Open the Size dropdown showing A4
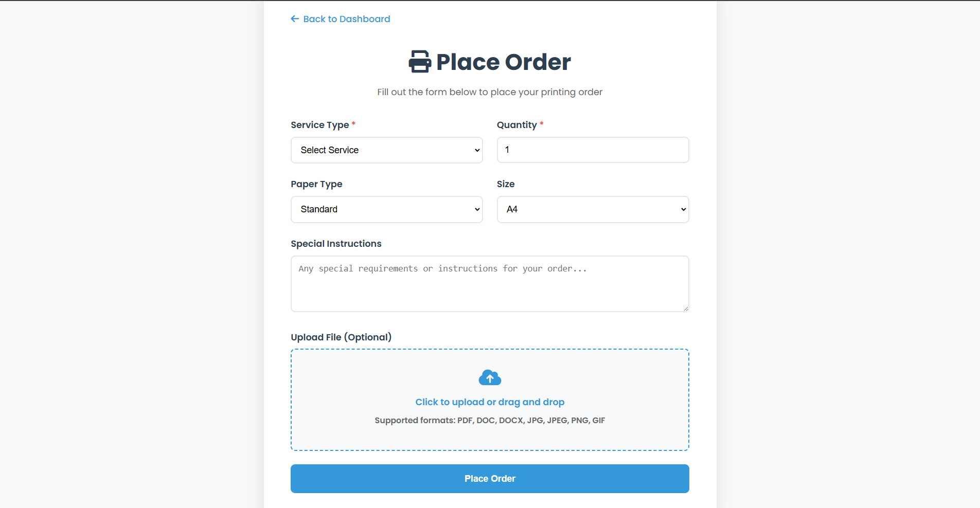The height and width of the screenshot is (508, 980). pos(592,209)
